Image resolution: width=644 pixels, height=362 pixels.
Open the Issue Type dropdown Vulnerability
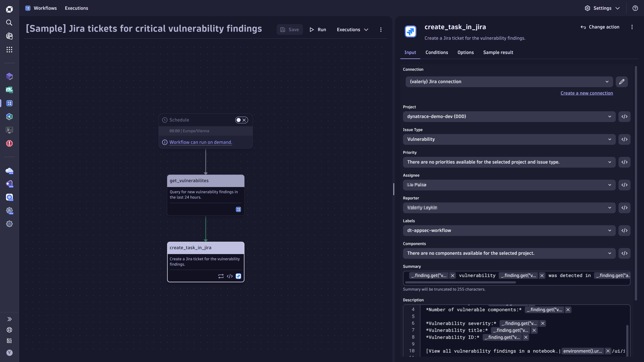509,139
